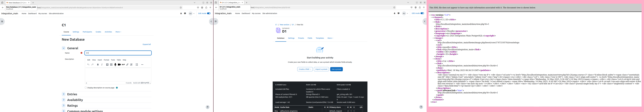644x112 pixels.
Task: Open notifications bell in New Database window
Action: (x=181, y=13)
